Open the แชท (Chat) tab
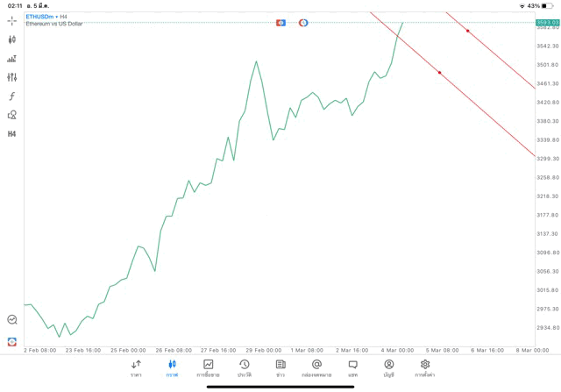The width and height of the screenshot is (561, 392). pos(352,368)
